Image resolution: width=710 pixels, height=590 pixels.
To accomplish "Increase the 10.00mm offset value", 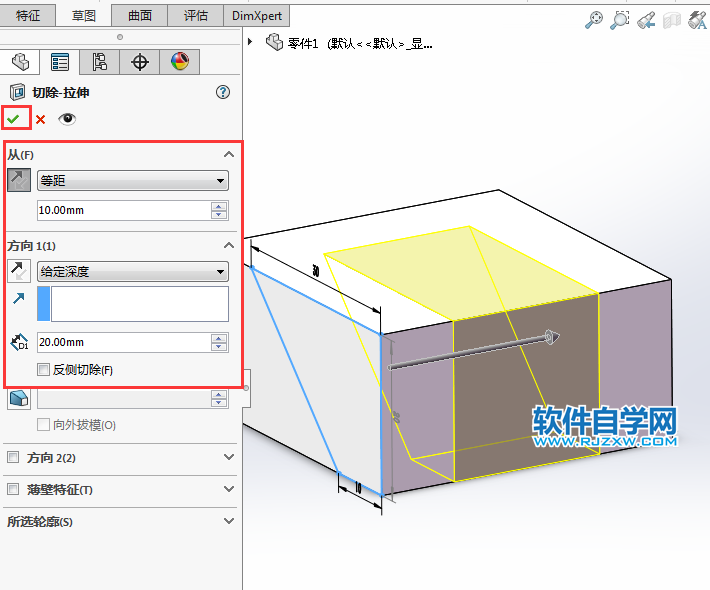I will 219,206.
